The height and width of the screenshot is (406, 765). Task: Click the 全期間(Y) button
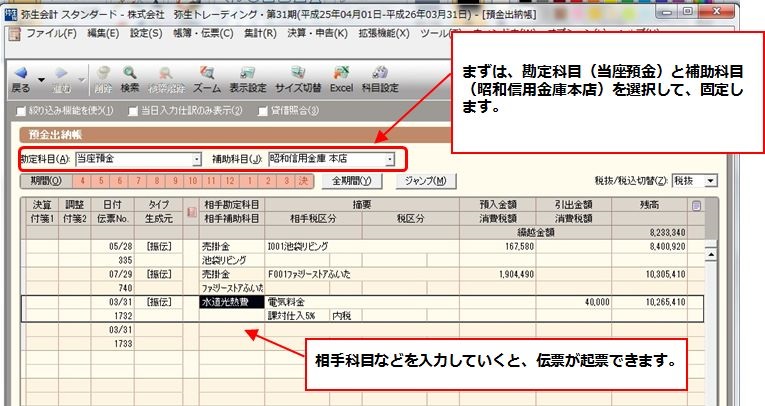tap(352, 181)
